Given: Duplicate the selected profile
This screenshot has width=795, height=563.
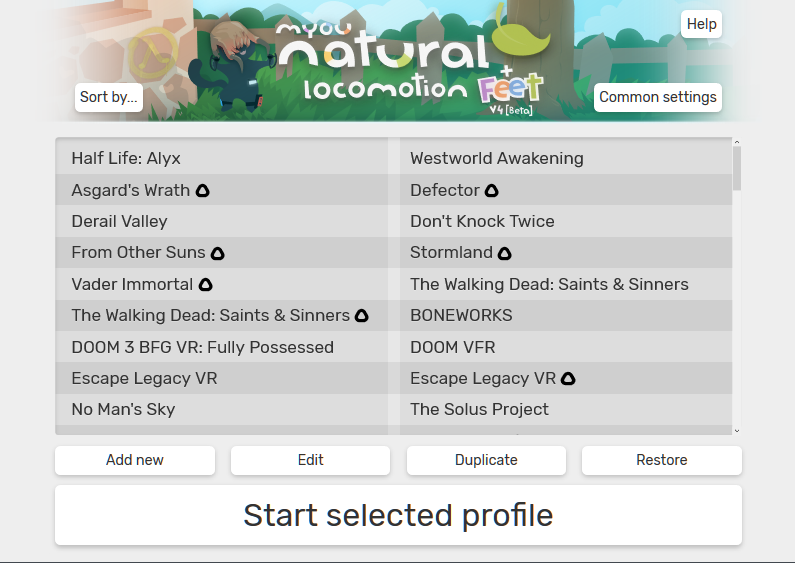Looking at the screenshot, I should (x=486, y=460).
